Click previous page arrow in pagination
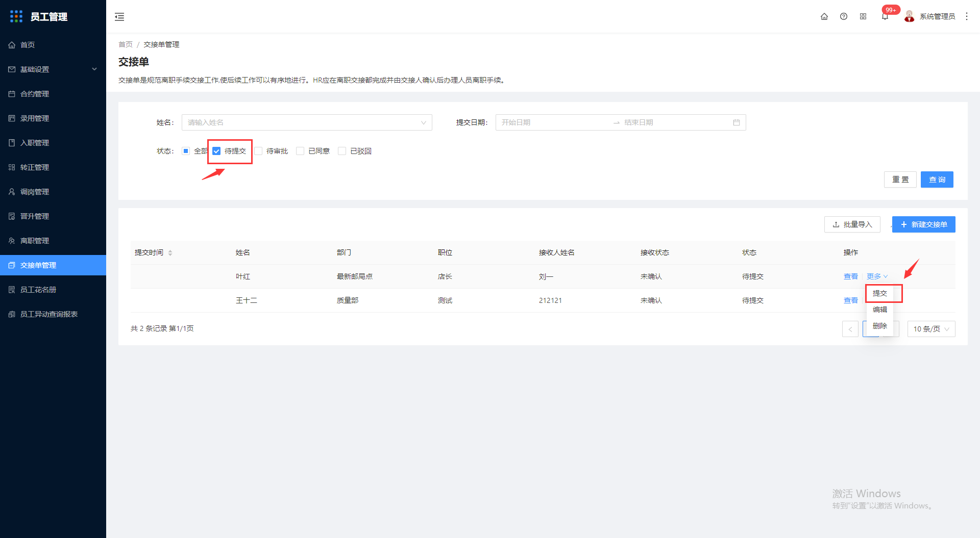This screenshot has height=538, width=980. (x=850, y=329)
